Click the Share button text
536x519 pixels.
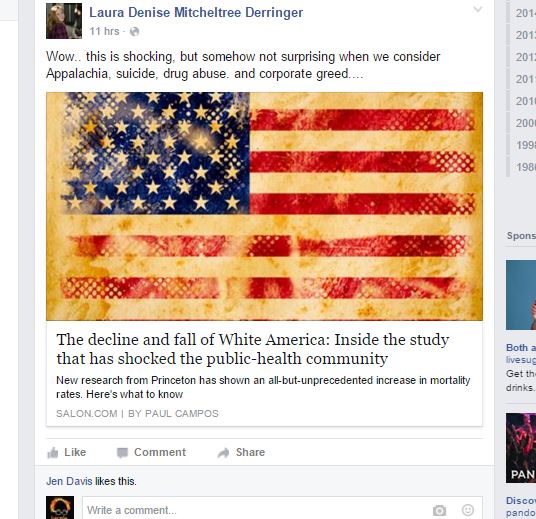tap(250, 452)
